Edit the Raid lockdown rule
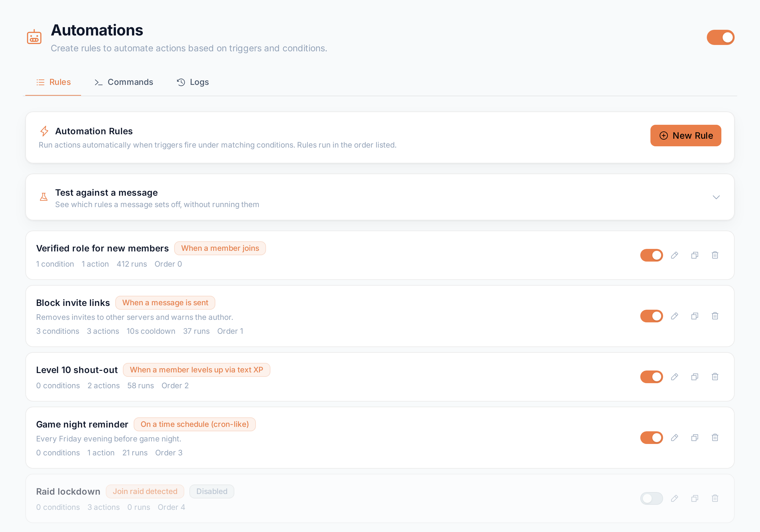 point(674,498)
